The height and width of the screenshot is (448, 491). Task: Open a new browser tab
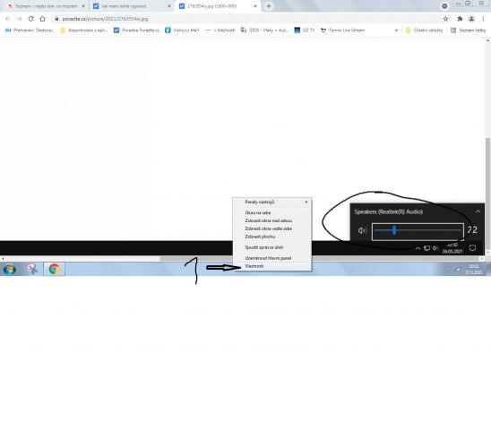[x=269, y=6]
